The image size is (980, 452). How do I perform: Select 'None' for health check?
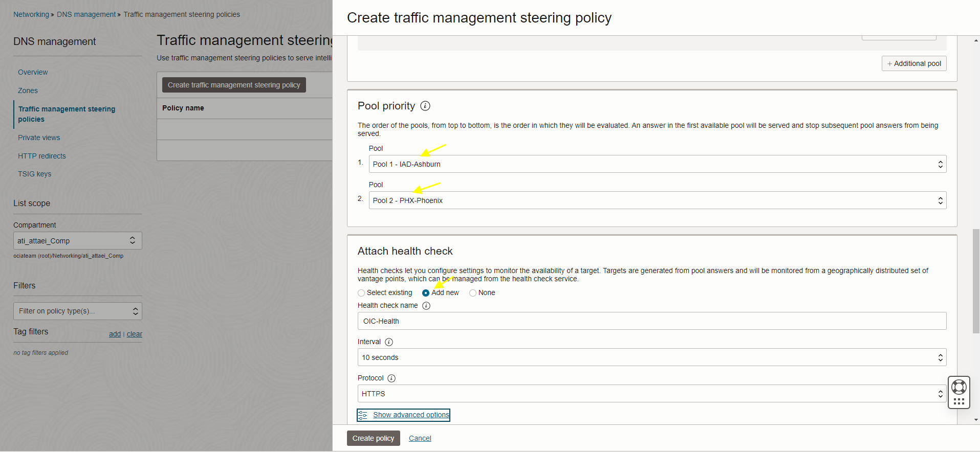(x=473, y=293)
